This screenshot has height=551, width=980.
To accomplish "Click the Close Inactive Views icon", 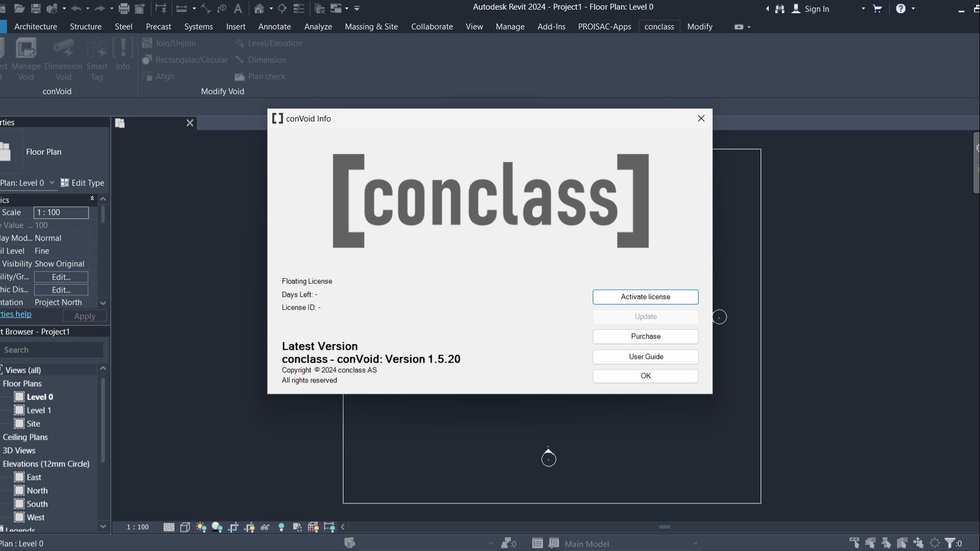I will tap(320, 9).
